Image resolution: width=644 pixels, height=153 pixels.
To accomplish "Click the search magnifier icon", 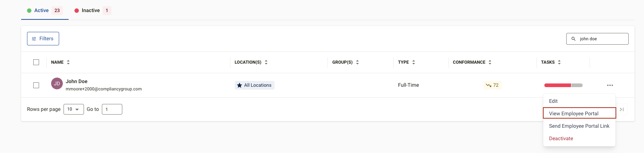I will (x=574, y=39).
